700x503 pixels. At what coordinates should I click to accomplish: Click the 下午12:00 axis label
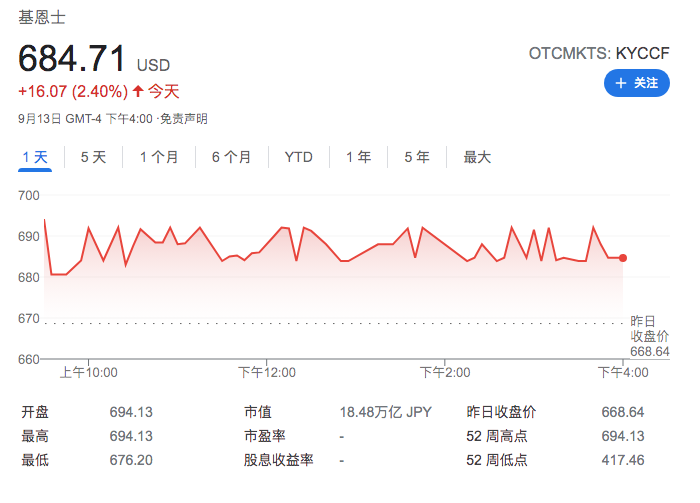[x=267, y=372]
